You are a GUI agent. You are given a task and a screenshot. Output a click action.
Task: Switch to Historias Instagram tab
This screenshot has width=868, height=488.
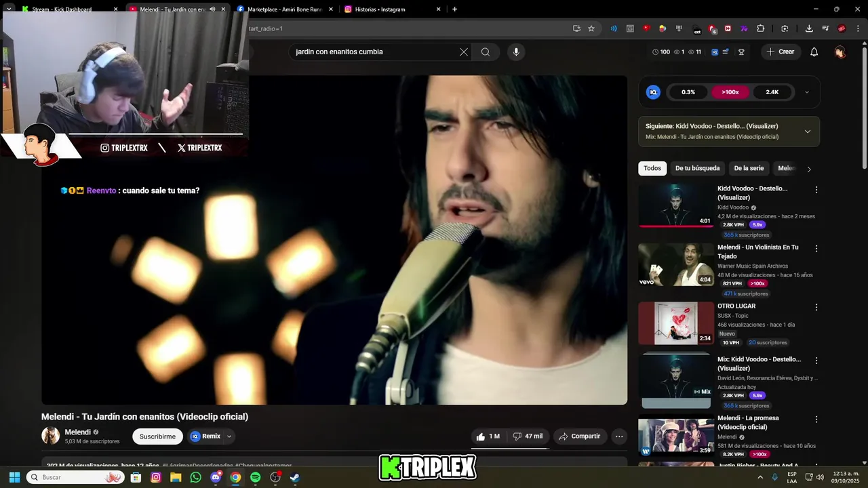393,9
